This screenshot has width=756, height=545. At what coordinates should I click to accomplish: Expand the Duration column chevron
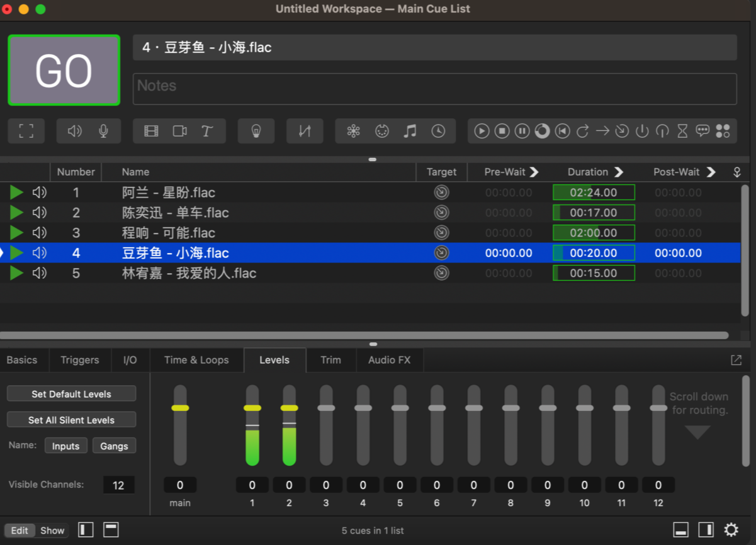click(x=618, y=172)
